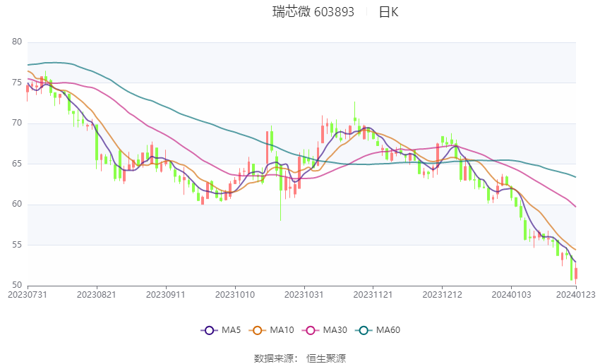Click y-axis value 70
The height and width of the screenshot is (364, 600).
tap(17, 123)
